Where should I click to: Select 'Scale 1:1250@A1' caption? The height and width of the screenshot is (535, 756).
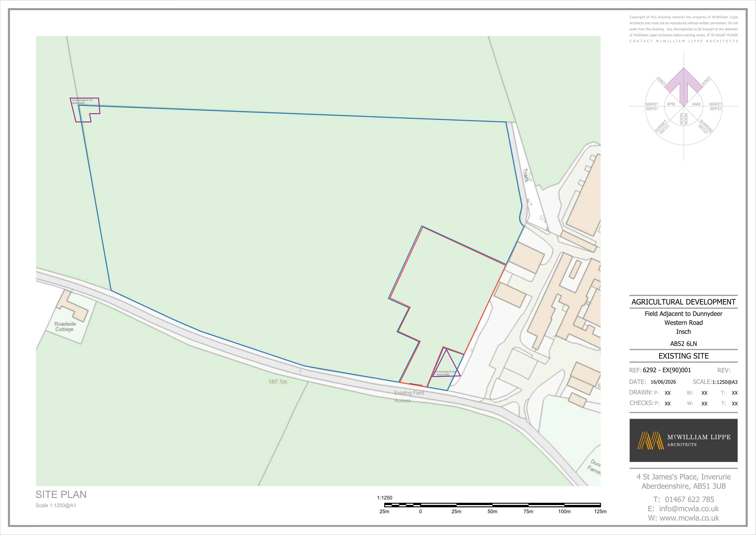56,505
